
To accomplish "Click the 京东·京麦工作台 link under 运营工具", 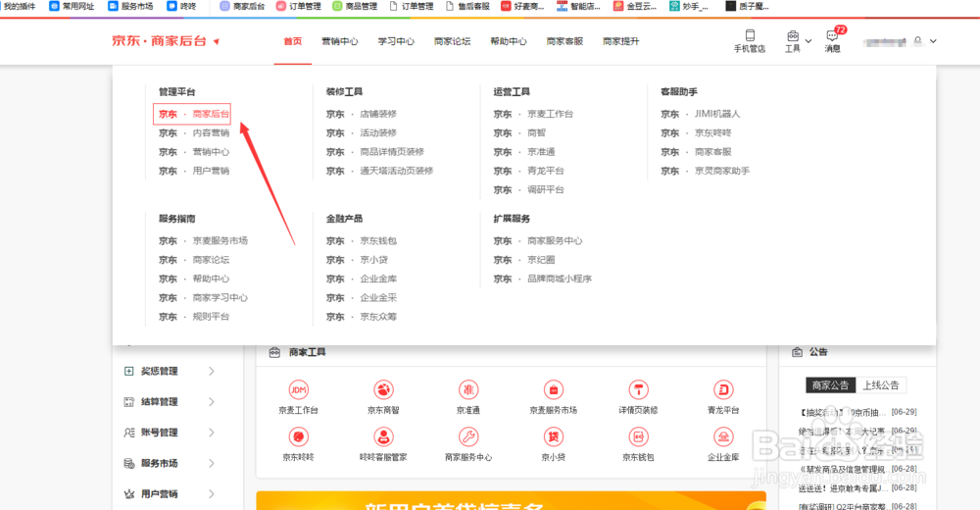I will (533, 114).
